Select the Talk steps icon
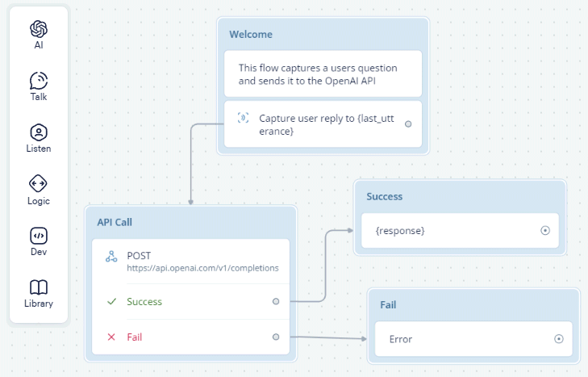The height and width of the screenshot is (377, 588). [39, 81]
